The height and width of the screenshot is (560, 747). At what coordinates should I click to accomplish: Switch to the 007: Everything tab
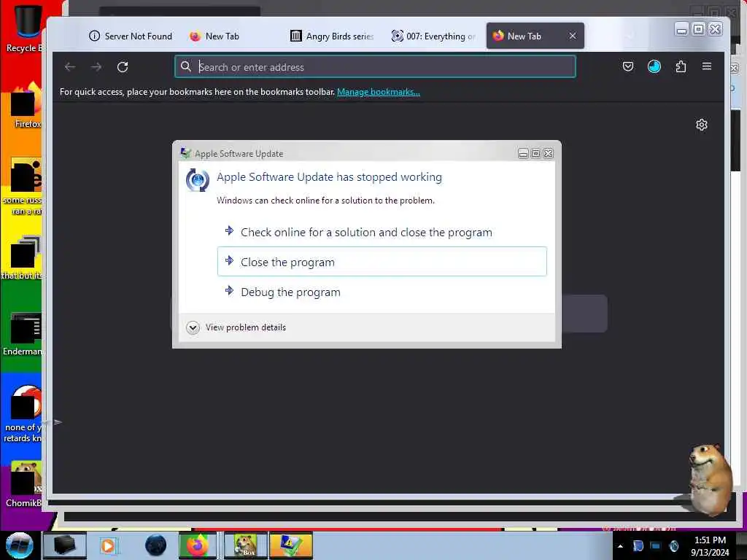(433, 36)
